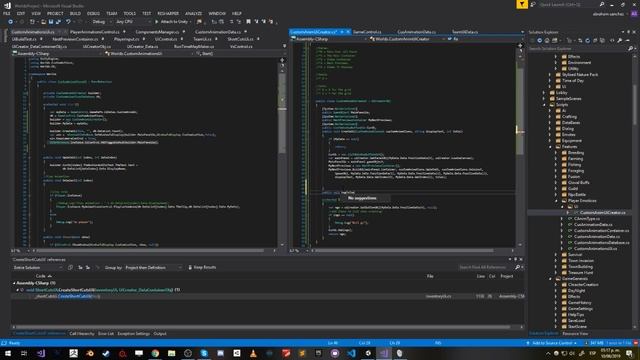The height and width of the screenshot is (360, 640).
Task: Open the Entire Solution scope dropdown
Action: tap(38, 268)
